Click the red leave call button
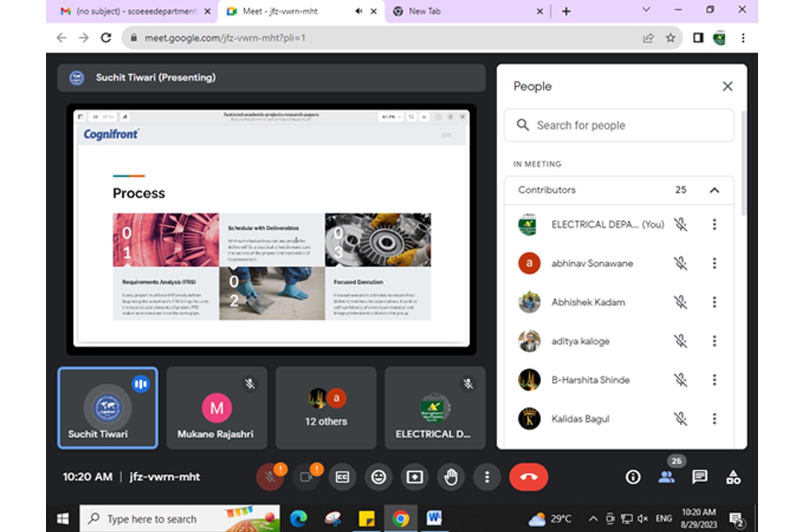The image size is (804, 532). 528,477
